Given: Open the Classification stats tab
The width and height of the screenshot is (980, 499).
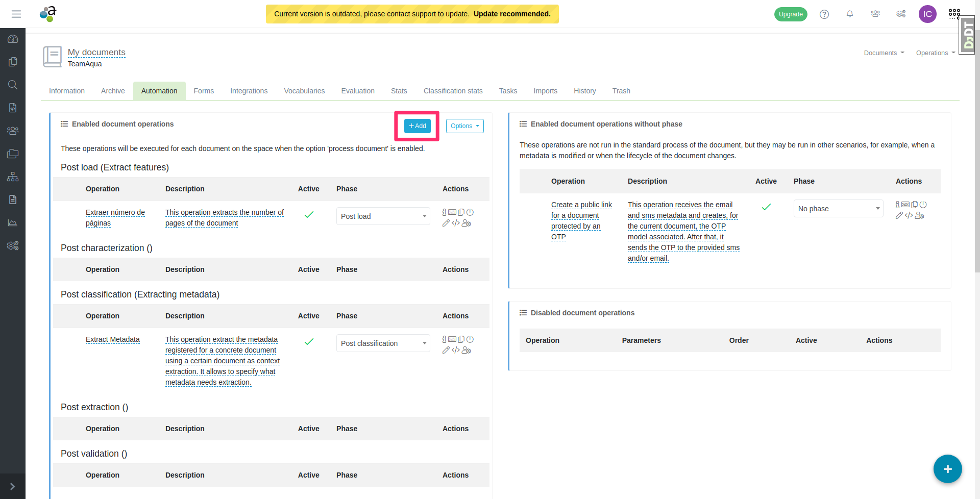Looking at the screenshot, I should point(453,91).
